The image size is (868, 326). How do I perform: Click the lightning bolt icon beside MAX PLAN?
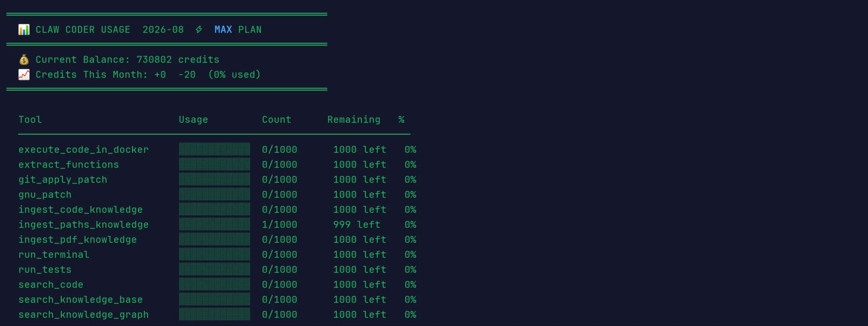[x=199, y=30]
